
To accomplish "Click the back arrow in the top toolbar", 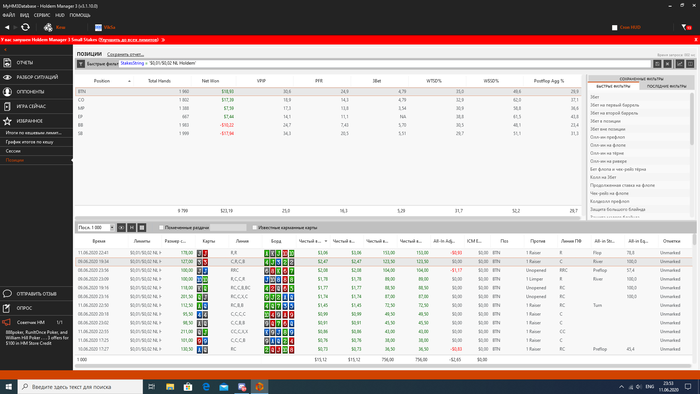I will pos(7,27).
